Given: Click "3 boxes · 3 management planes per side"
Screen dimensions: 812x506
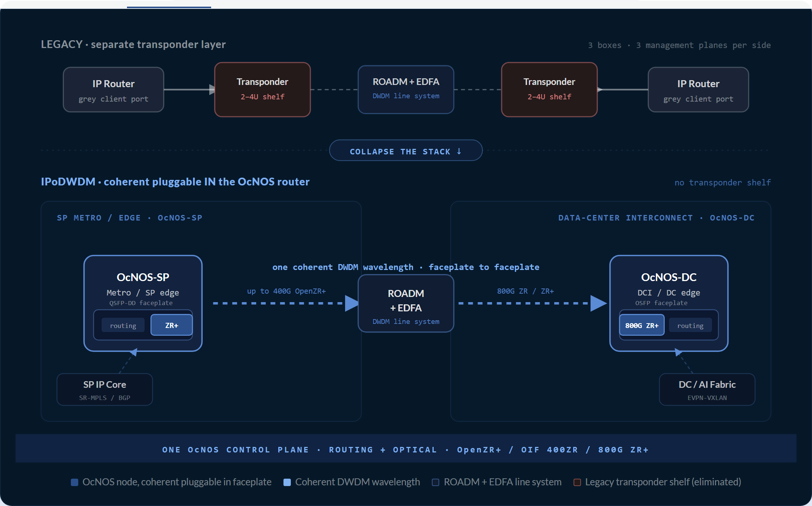Looking at the screenshot, I should pos(679,45).
